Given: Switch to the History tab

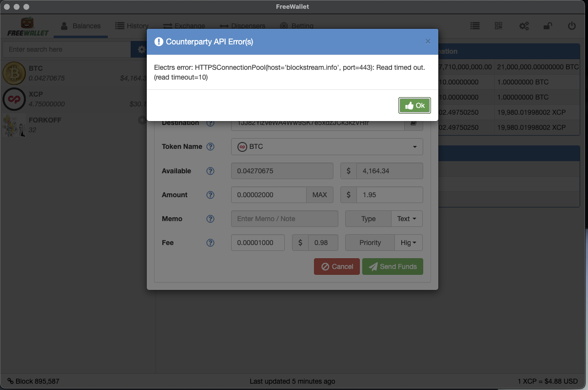Looking at the screenshot, I should [132, 26].
